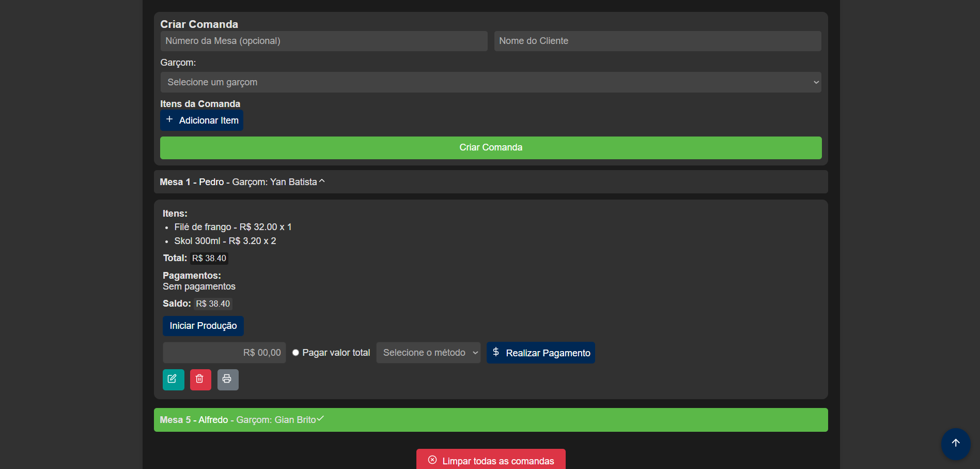Click the gray printer icon
The width and height of the screenshot is (980, 469).
tap(227, 379)
